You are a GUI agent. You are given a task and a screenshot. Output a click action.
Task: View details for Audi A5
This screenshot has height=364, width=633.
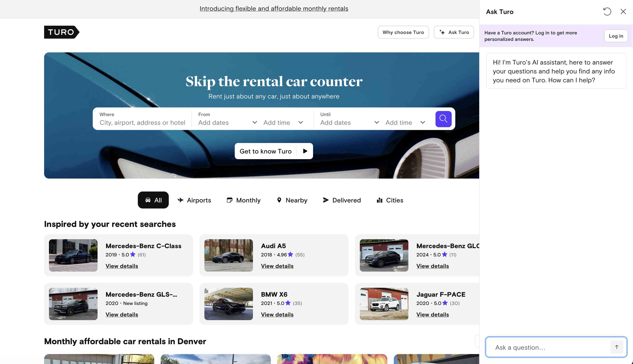277,266
